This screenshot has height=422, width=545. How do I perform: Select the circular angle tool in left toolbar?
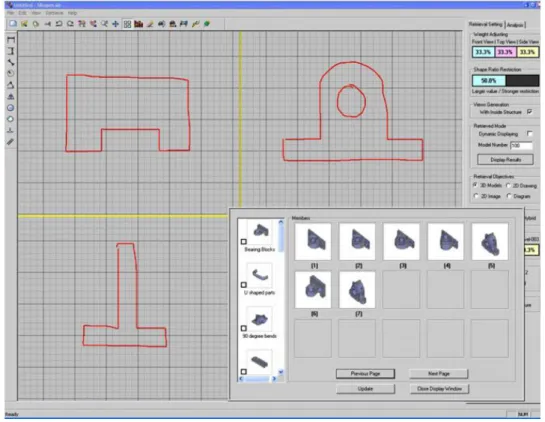click(11, 74)
